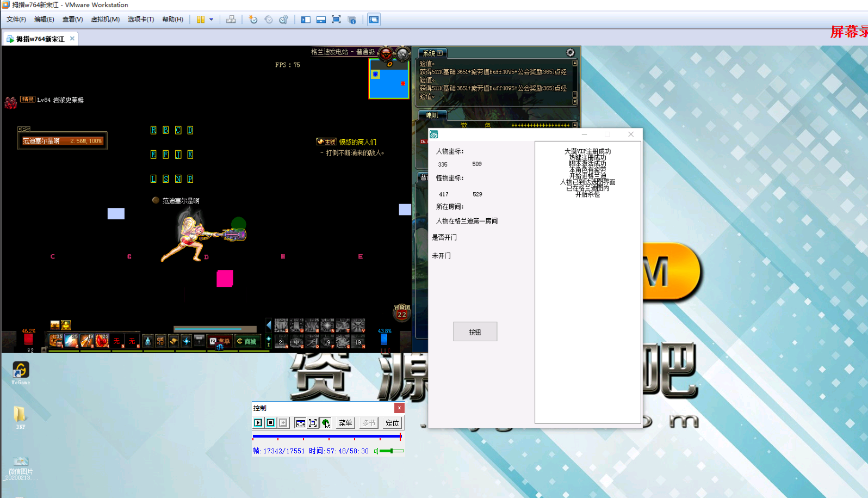Click the log text area in script window
Viewport: 868px width, 498px height.
click(588, 282)
